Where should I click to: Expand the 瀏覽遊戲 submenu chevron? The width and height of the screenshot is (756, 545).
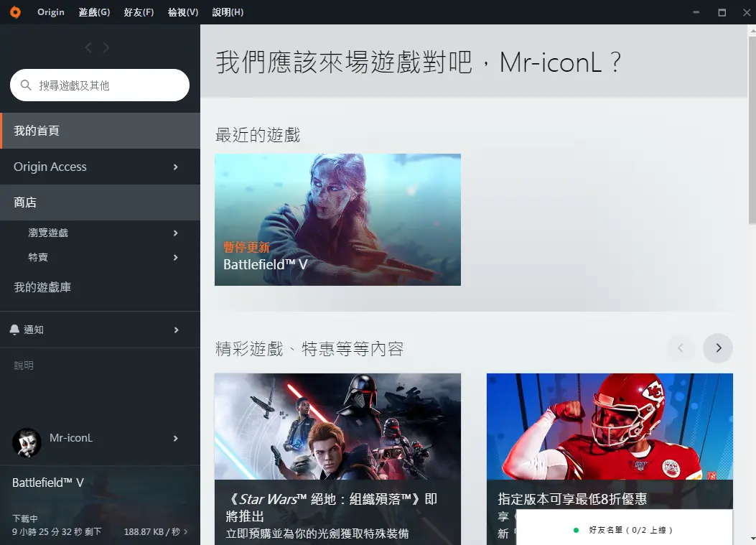pyautogui.click(x=175, y=233)
